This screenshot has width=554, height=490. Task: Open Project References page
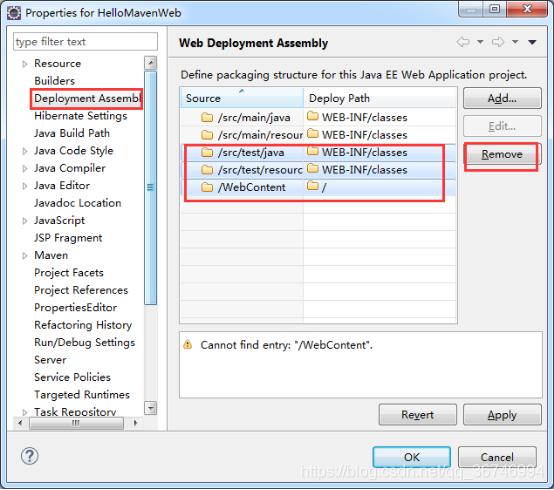[x=81, y=290]
